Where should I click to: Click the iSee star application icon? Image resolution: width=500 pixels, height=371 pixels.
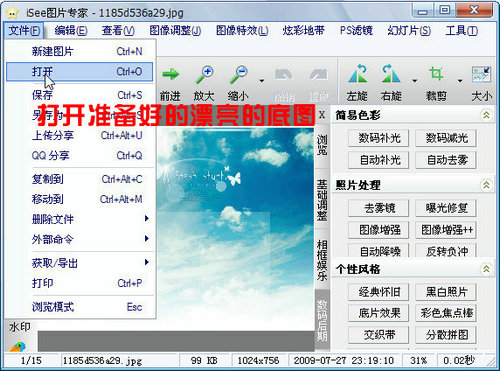click(x=12, y=13)
